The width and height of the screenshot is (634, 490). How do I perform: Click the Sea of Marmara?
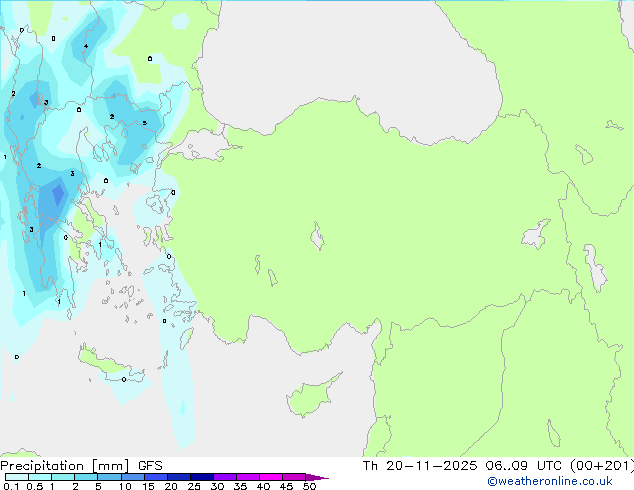tap(205, 150)
